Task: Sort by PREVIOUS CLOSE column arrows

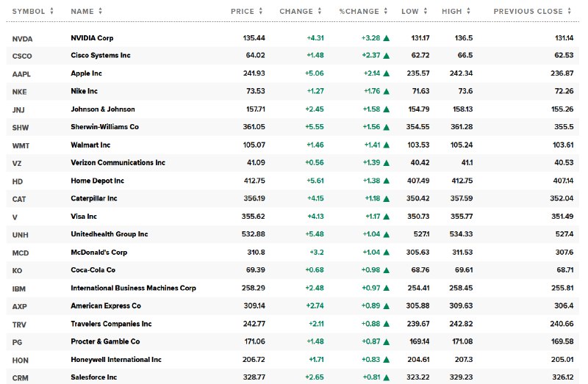Action: 569,11
